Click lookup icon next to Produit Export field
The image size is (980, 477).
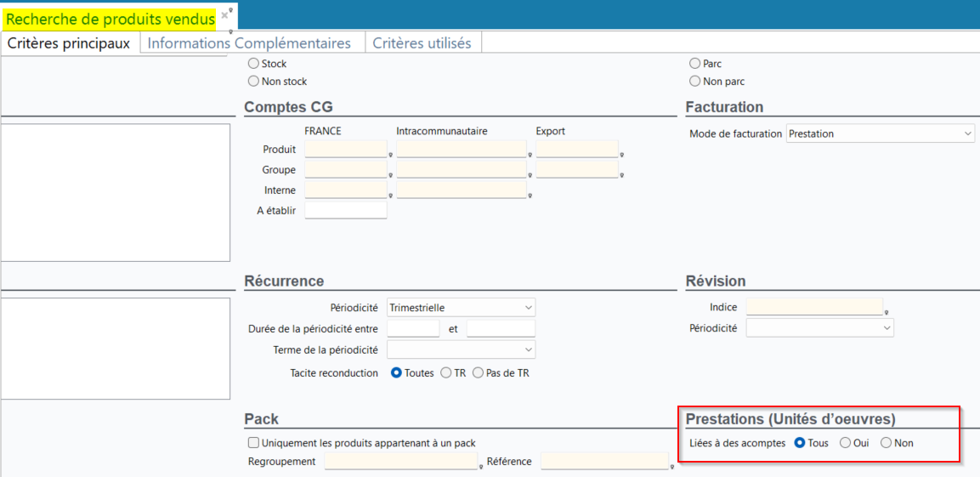[622, 154]
